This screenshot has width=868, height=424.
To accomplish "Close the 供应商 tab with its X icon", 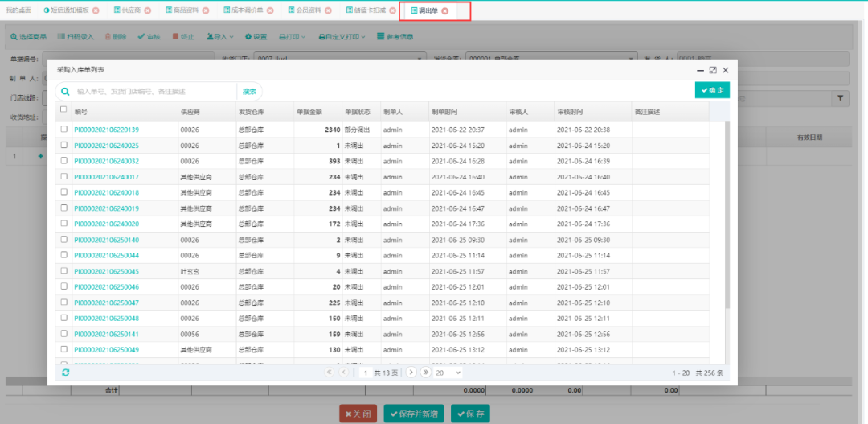I will 147,10.
